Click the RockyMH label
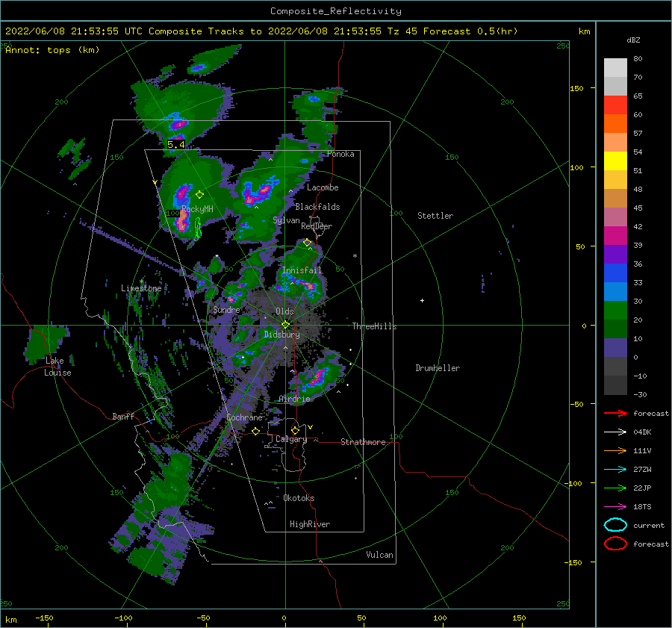This screenshot has height=628, width=672. point(197,209)
